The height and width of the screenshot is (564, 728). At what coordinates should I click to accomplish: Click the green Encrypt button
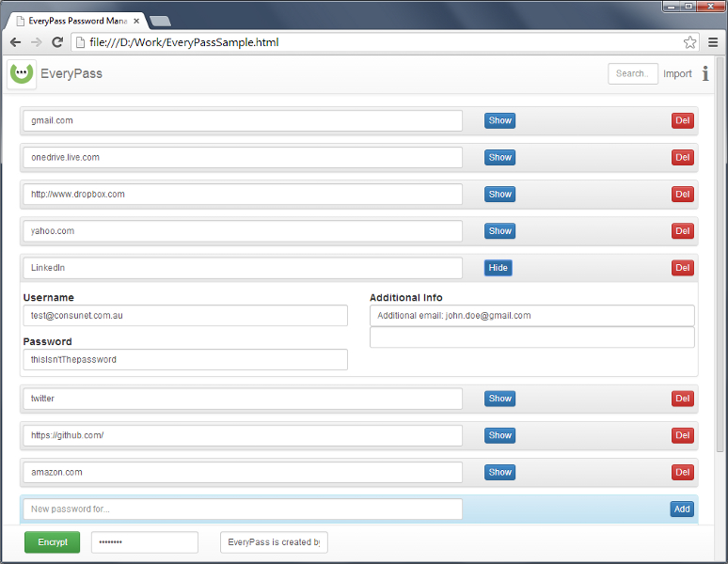tap(52, 542)
